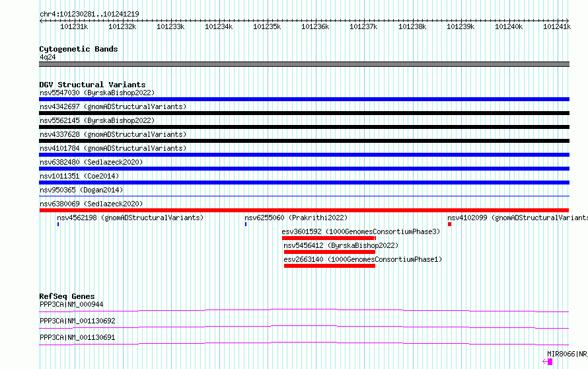Open nsv4562198 (gnomADStructuralVariants) label

[x=130, y=218]
